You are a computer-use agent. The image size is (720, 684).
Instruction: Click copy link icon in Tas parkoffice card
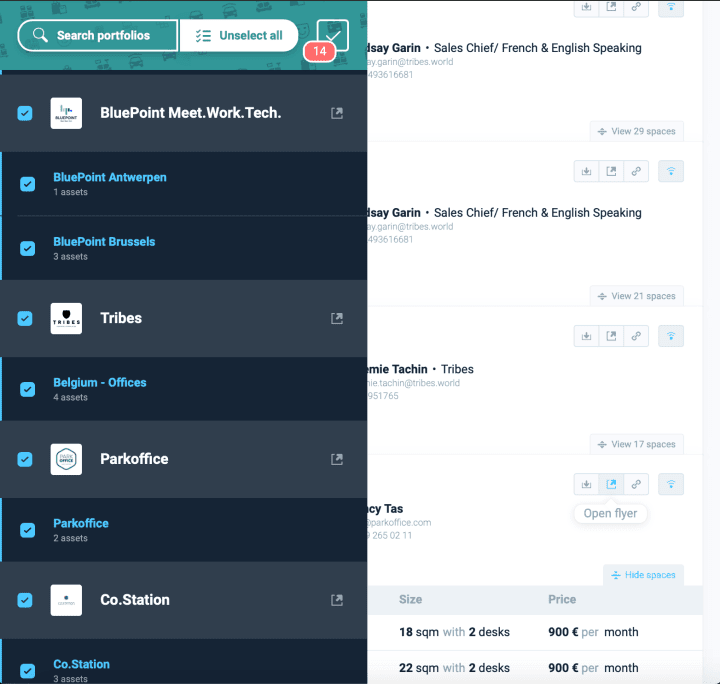[636, 484]
